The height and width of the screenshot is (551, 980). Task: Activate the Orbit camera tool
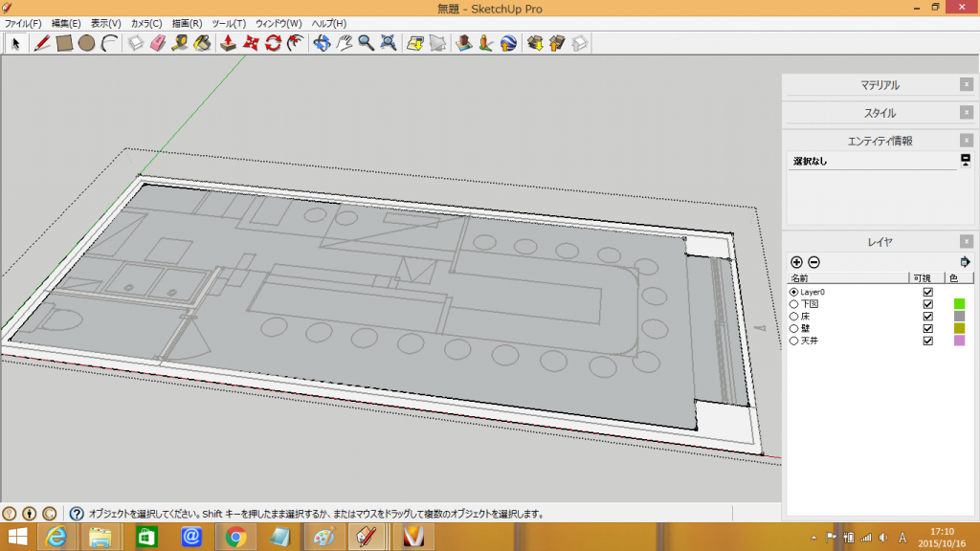coord(322,43)
